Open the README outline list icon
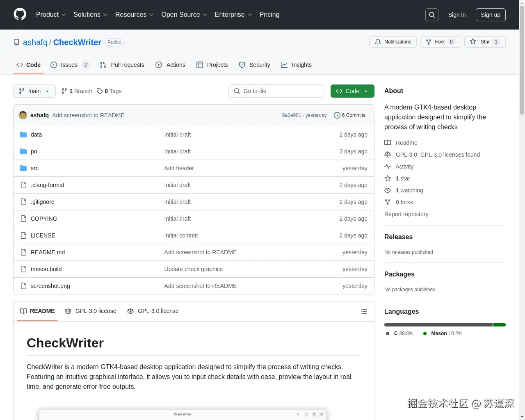Viewport: 525px width, 420px height. click(x=364, y=311)
